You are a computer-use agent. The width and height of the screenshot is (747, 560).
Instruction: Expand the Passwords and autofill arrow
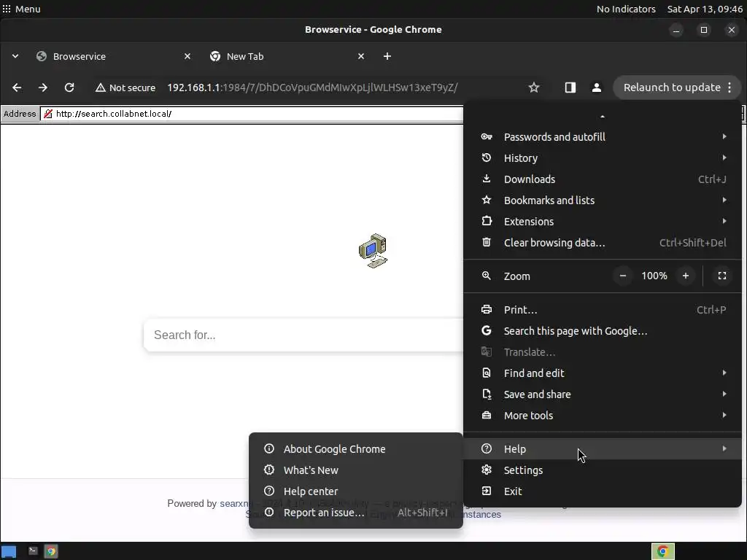pos(724,136)
